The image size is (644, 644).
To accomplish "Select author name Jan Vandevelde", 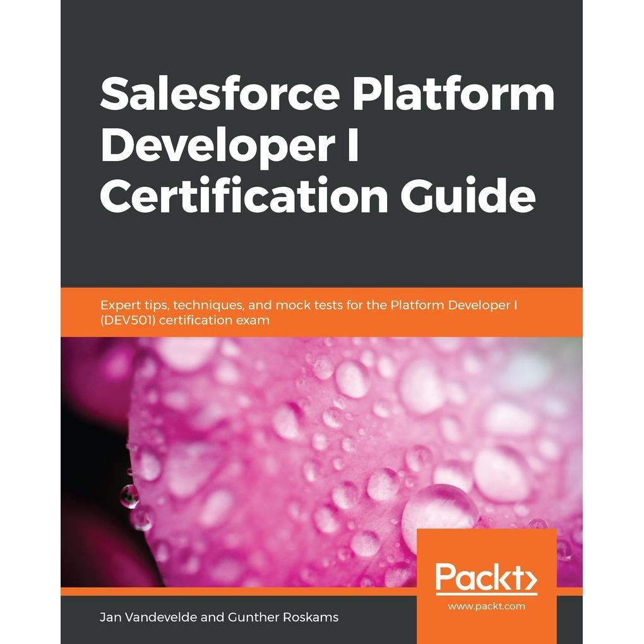I will pyautogui.click(x=148, y=617).
